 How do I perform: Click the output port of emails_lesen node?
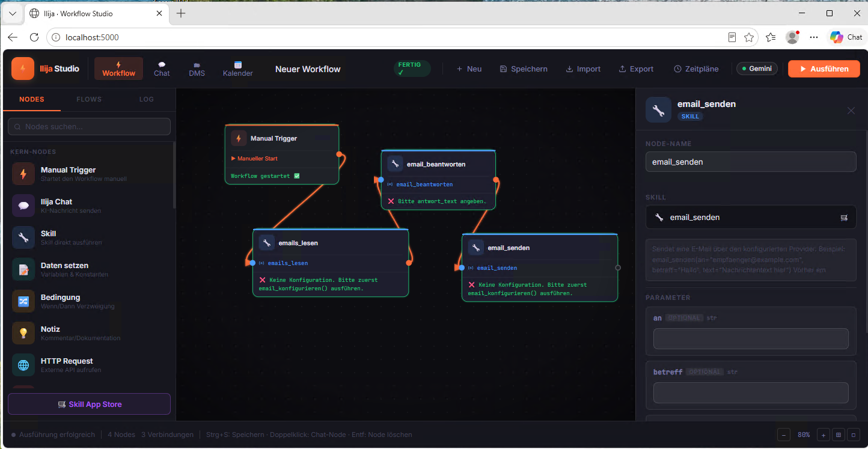pyautogui.click(x=409, y=263)
